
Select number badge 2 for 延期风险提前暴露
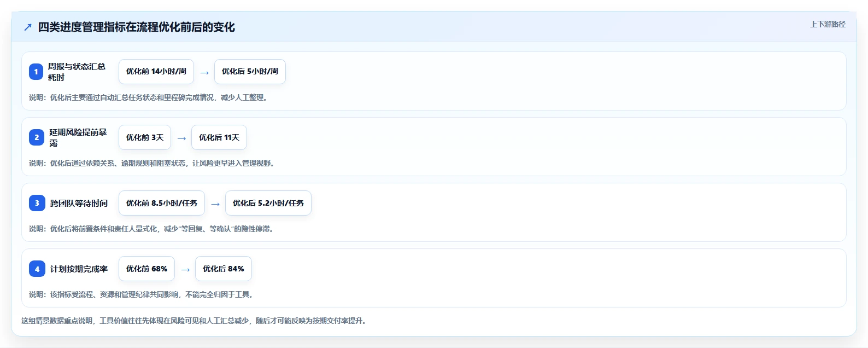coord(37,137)
